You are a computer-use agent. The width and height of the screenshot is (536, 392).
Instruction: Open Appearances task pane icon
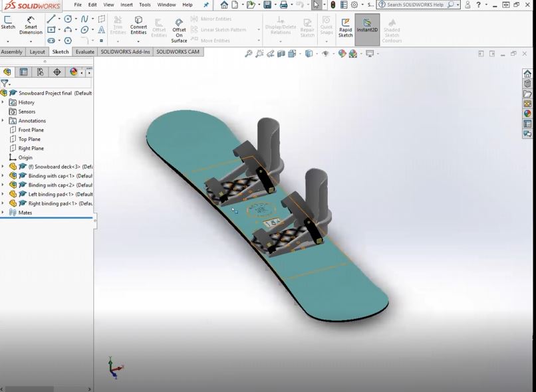point(527,114)
